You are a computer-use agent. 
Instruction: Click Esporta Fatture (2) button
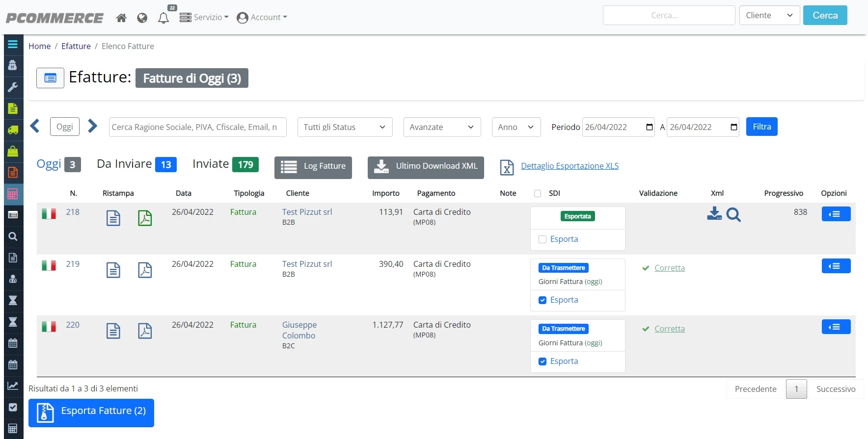click(91, 413)
